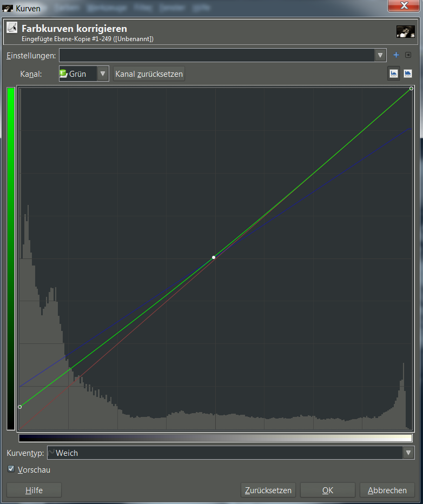The height and width of the screenshot is (504, 423).
Task: Toggle the Vorschau checkbox
Action: 11,469
